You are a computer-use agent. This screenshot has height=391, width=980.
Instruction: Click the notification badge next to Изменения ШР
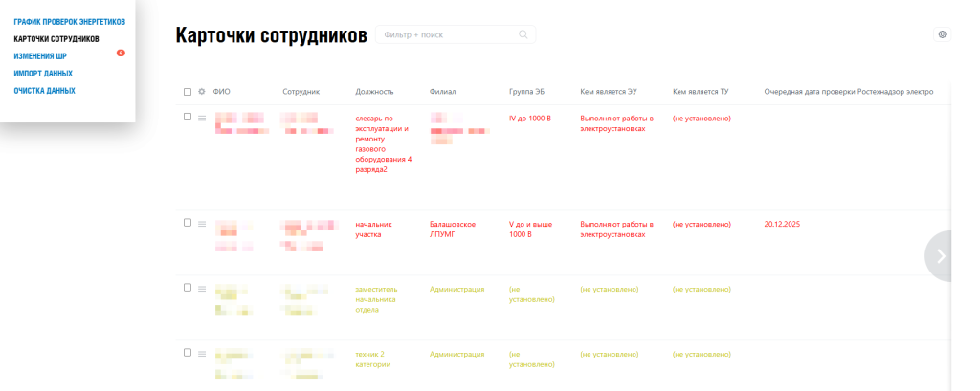coord(121,54)
